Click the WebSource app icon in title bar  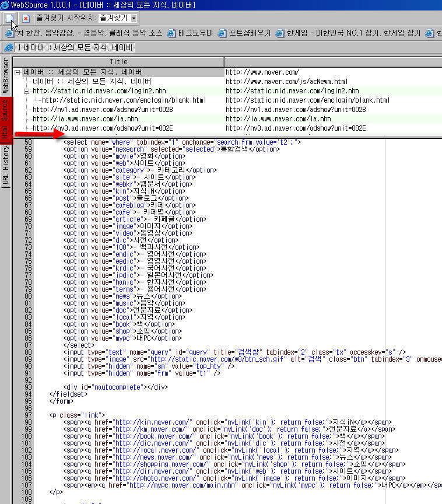(5, 5)
